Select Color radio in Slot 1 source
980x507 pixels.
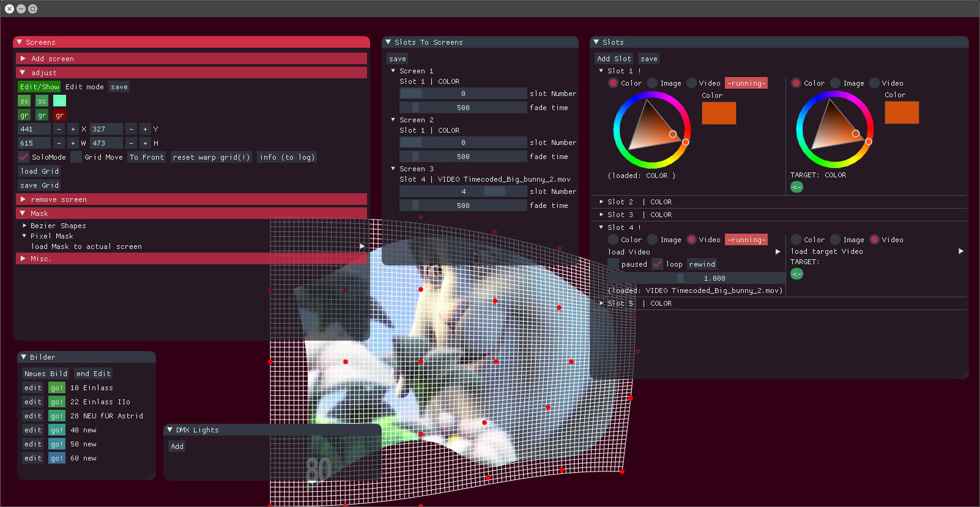613,83
